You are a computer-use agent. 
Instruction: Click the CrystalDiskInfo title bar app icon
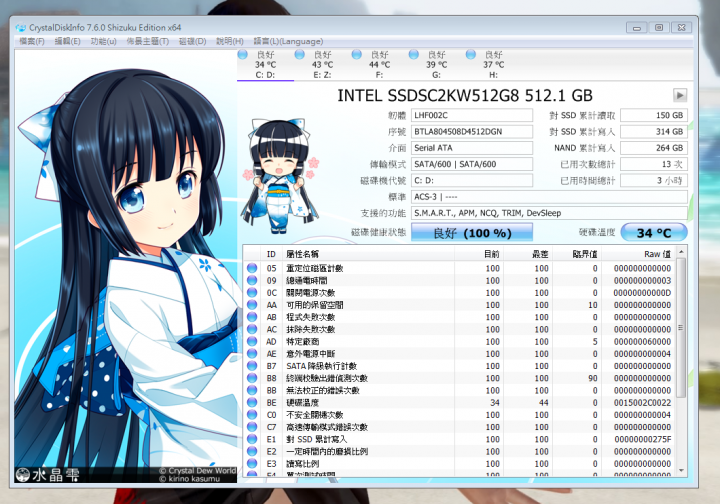pos(21,28)
